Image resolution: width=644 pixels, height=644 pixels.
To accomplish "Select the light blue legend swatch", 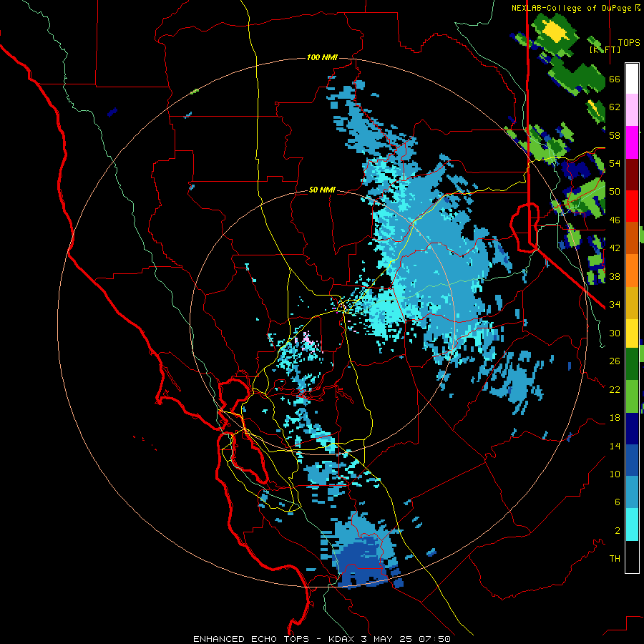I will [x=632, y=492].
